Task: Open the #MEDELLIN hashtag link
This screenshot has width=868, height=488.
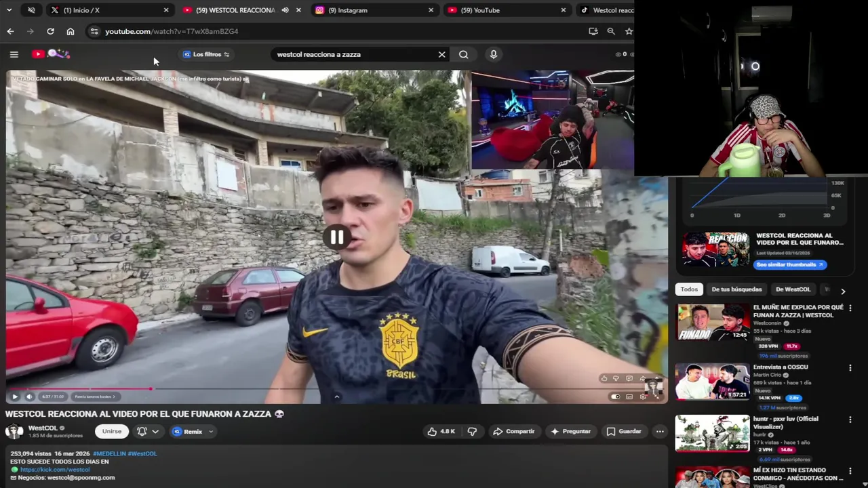Action: [109, 453]
